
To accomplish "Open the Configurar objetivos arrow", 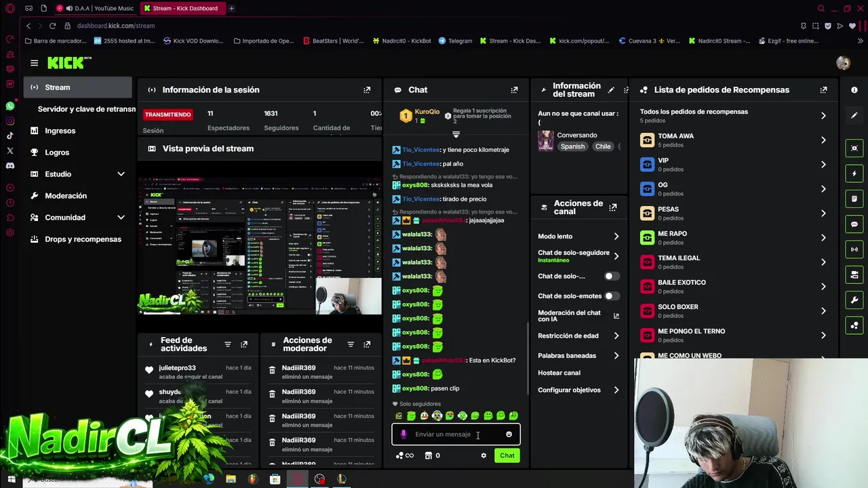I will click(x=616, y=390).
